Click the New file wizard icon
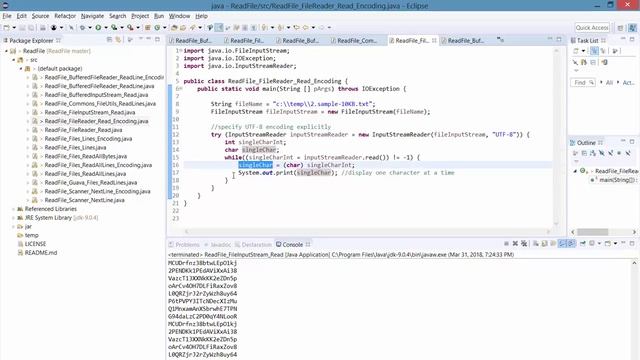Viewport: 640px width, 360px height. (6, 27)
